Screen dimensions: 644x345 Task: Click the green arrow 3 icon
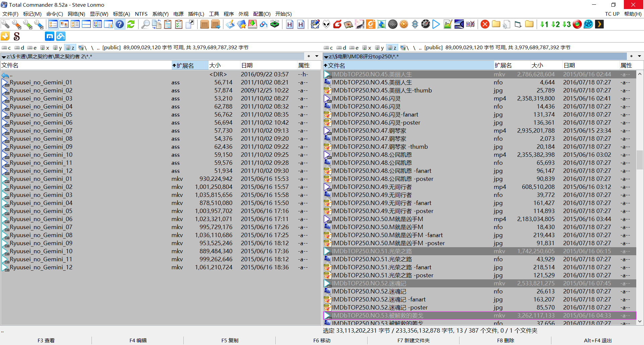567,24
